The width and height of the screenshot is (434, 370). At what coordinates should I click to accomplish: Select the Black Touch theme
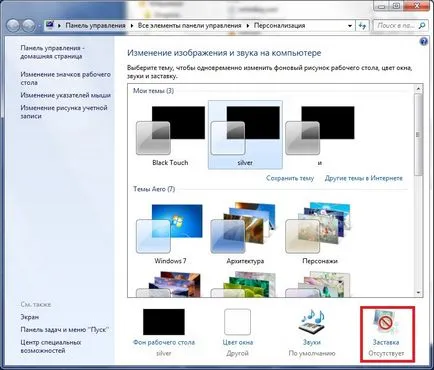170,135
